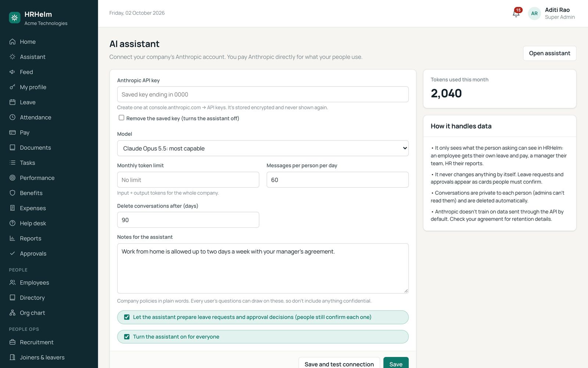This screenshot has height=368, width=588.
Task: Click the date Friday, 02 October 2026
Action: (x=137, y=13)
